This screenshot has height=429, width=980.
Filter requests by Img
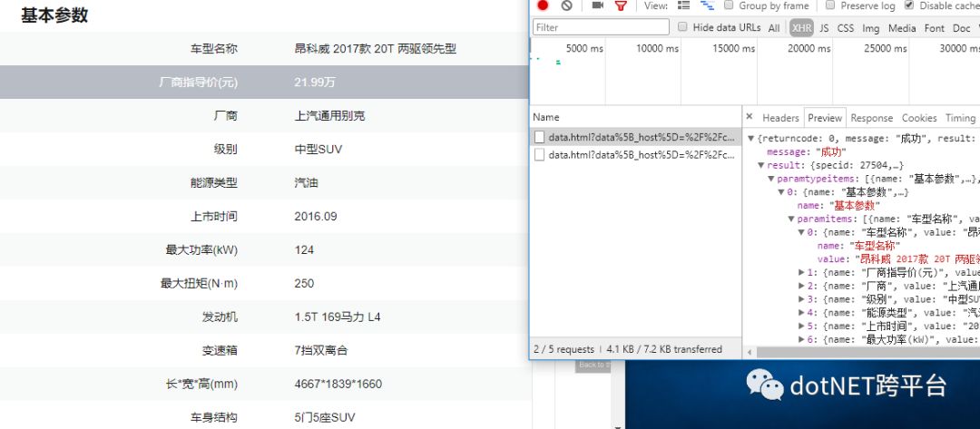(x=870, y=27)
